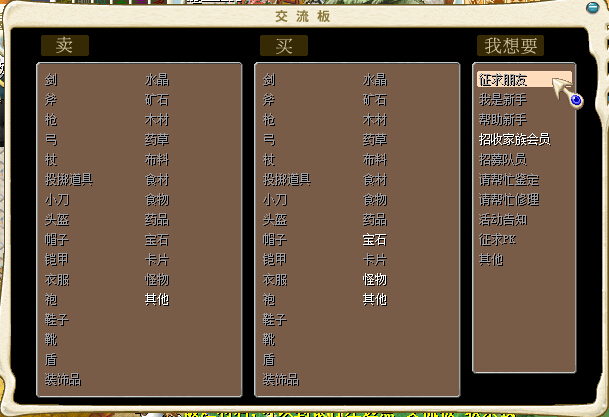Choose 水晶 in the 卖 column
Image resolution: width=609 pixels, height=417 pixels.
point(157,79)
